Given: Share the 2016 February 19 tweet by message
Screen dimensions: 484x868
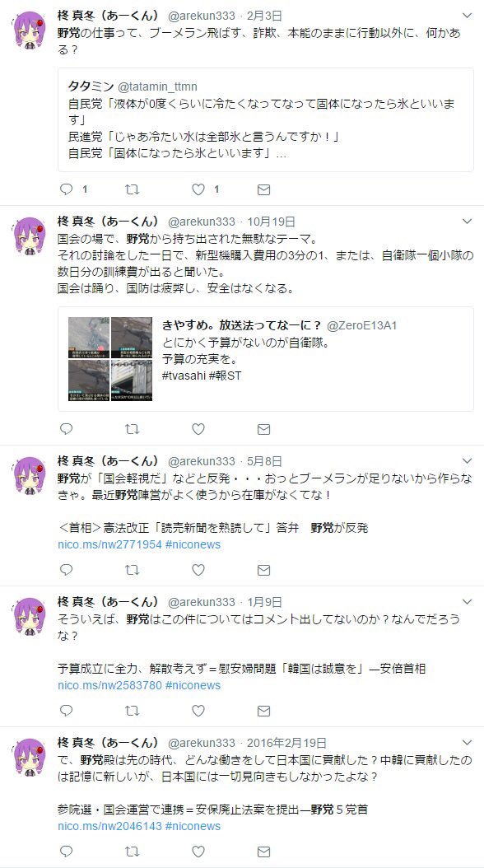Looking at the screenshot, I should coord(264,852).
